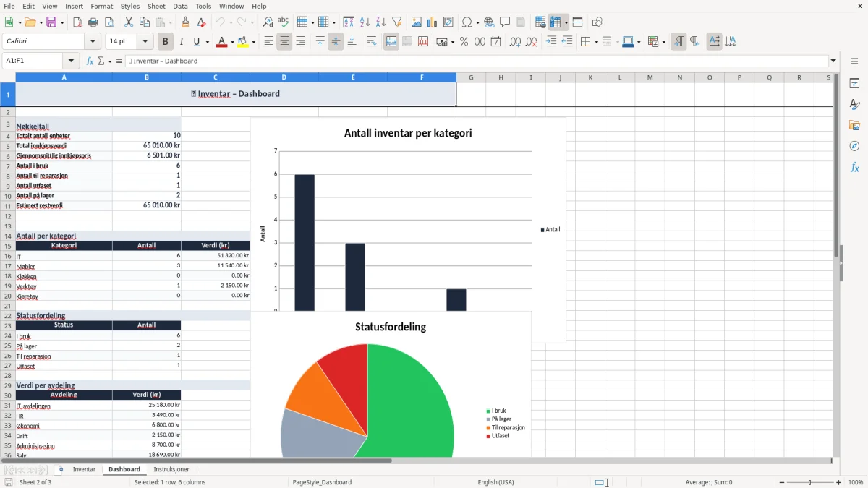Open Font Color dropdown arrow

coord(231,42)
